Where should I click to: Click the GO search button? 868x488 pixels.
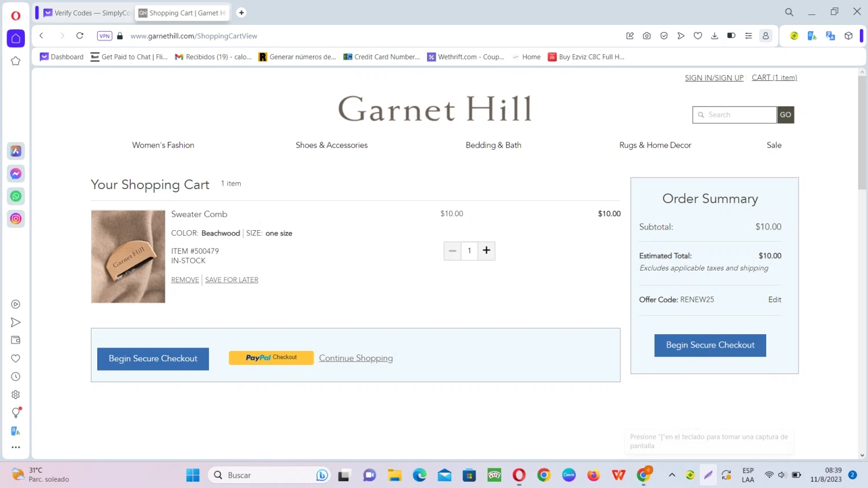tap(785, 115)
